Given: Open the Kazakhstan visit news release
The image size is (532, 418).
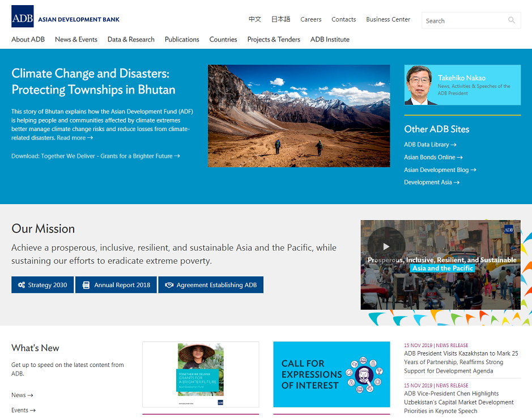Looking at the screenshot, I should click(x=461, y=362).
